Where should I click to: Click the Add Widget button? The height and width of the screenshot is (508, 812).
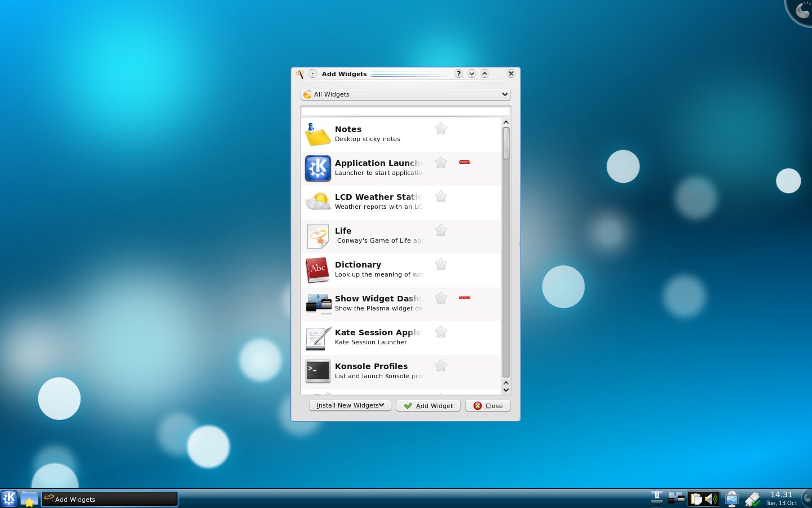428,405
